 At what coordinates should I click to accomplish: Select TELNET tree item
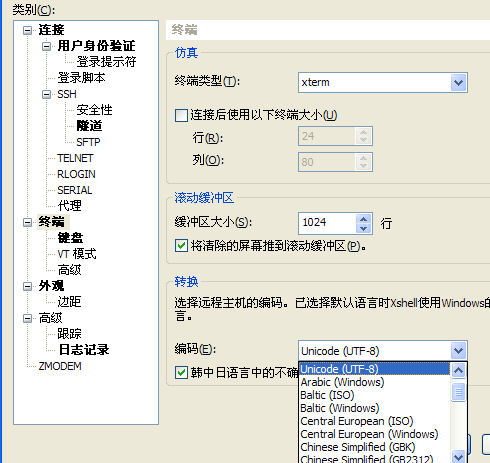point(75,158)
